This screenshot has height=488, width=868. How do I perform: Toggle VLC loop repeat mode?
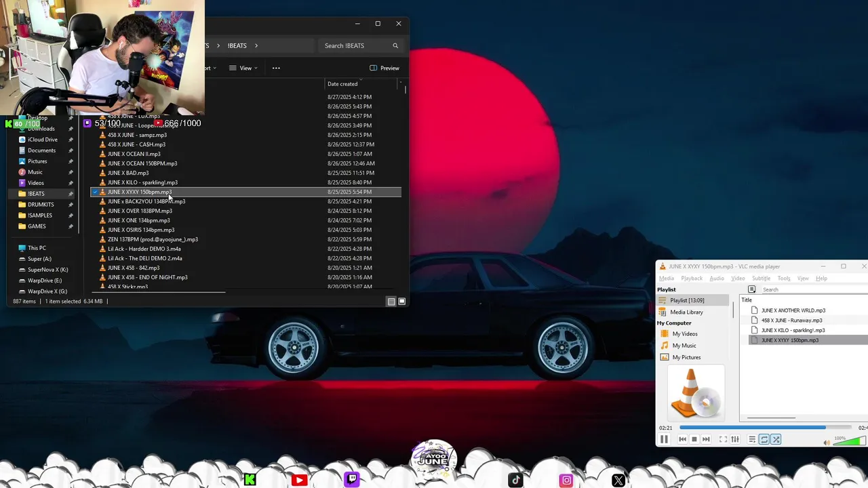point(764,439)
